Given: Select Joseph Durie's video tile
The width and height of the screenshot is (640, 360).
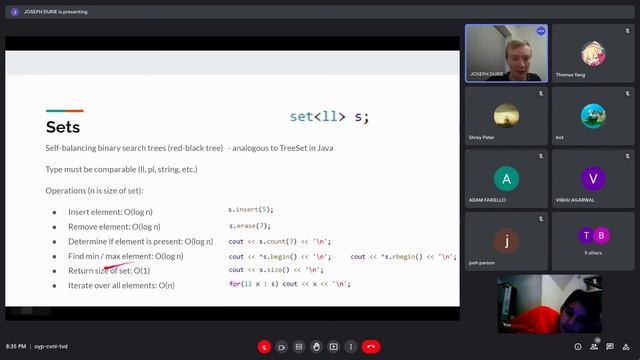Looking at the screenshot, I should [506, 53].
